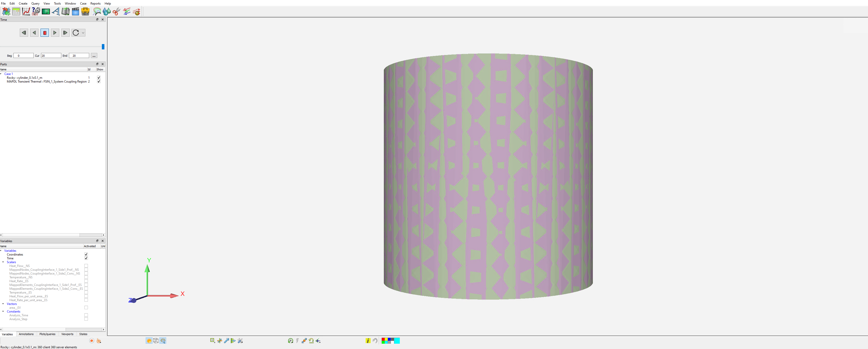Create contours with the contour lines icon
Image resolution: width=868 pixels, height=349 pixels.
pos(97,11)
